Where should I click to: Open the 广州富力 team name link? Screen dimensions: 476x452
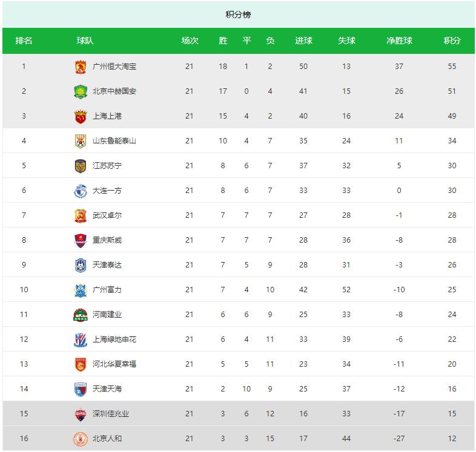click(x=107, y=290)
